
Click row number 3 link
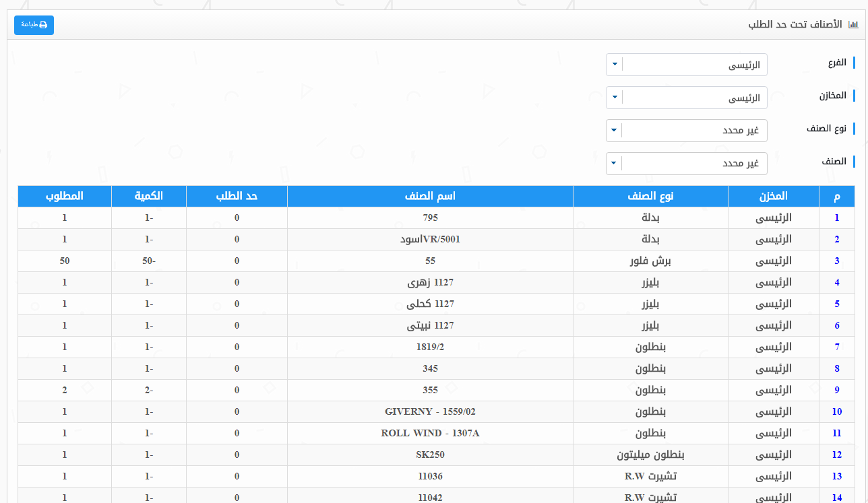837,261
